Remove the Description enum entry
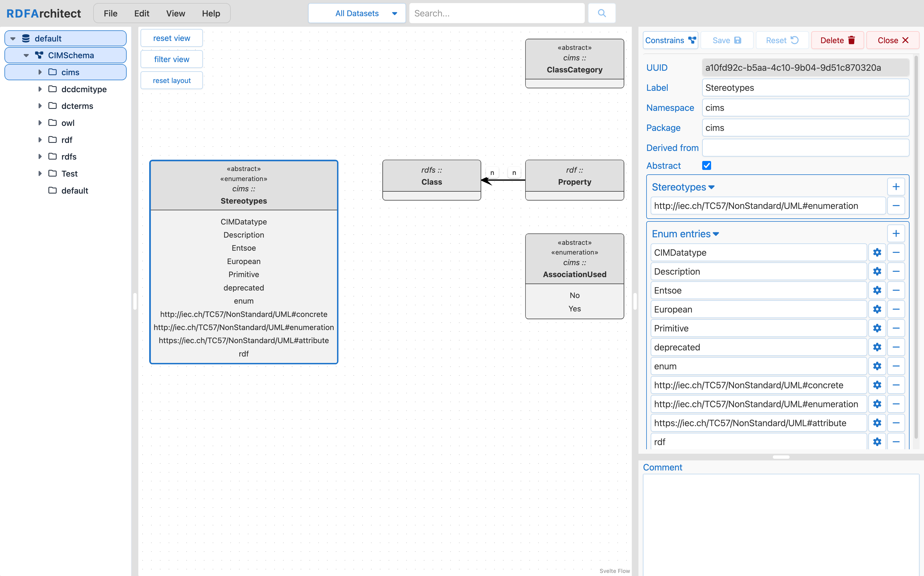Screen dimensions: 924x576 click(x=896, y=272)
